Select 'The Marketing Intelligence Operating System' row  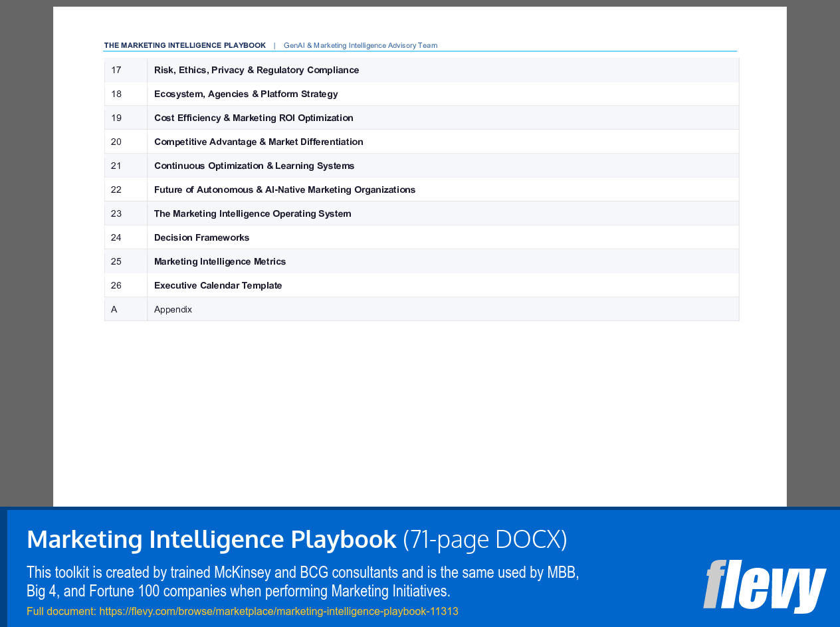(x=253, y=213)
